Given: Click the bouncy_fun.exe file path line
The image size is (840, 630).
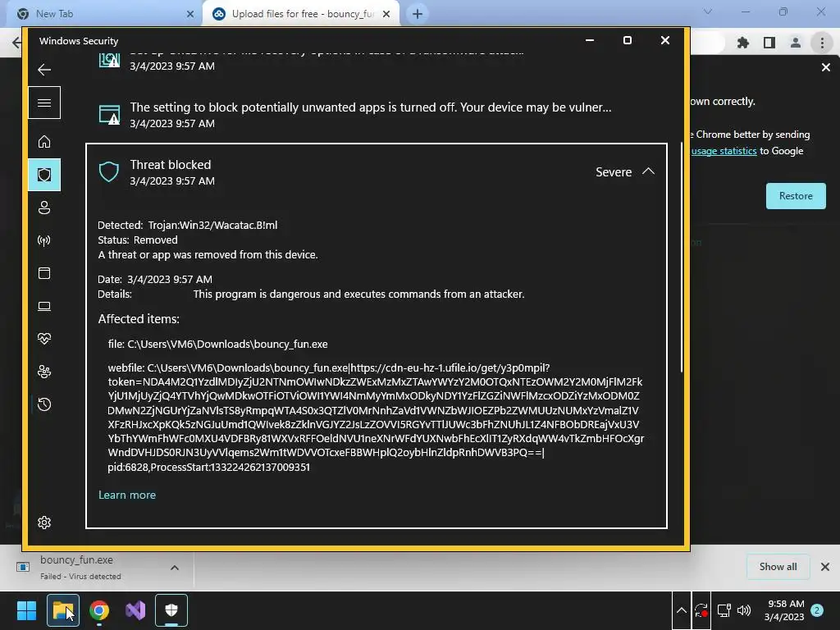Looking at the screenshot, I should (217, 344).
